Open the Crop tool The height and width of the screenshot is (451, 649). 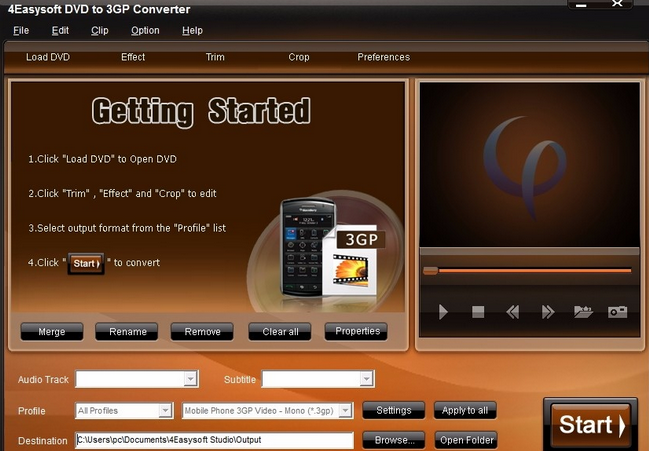(x=299, y=57)
